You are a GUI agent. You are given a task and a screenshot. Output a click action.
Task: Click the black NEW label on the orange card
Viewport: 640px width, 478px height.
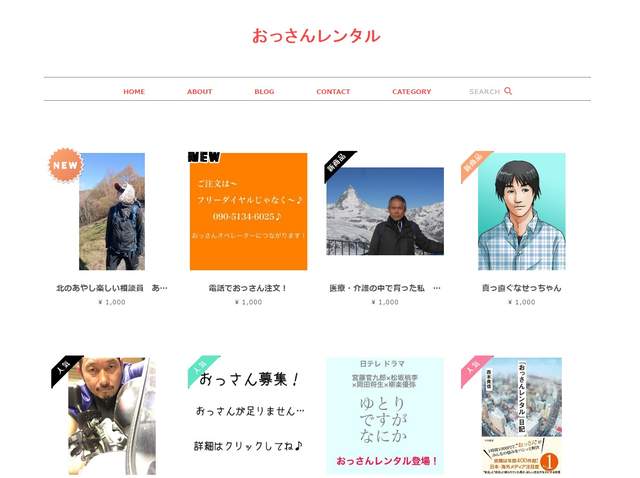[x=204, y=158]
